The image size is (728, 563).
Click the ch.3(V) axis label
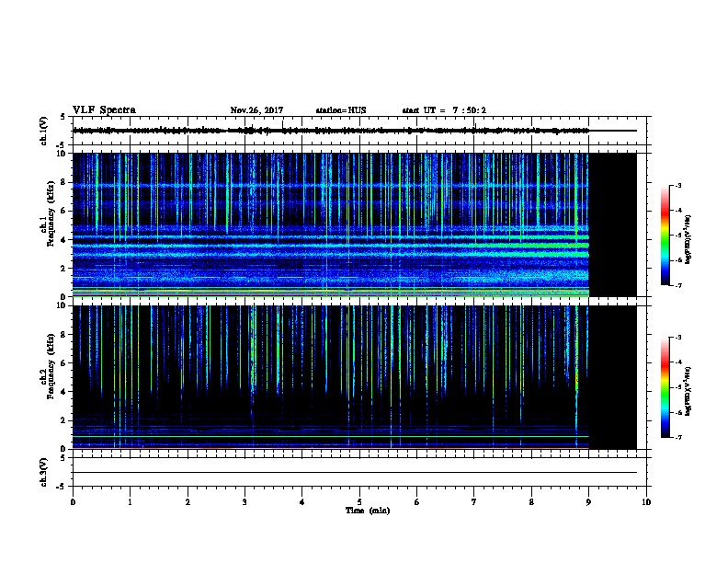(x=44, y=472)
